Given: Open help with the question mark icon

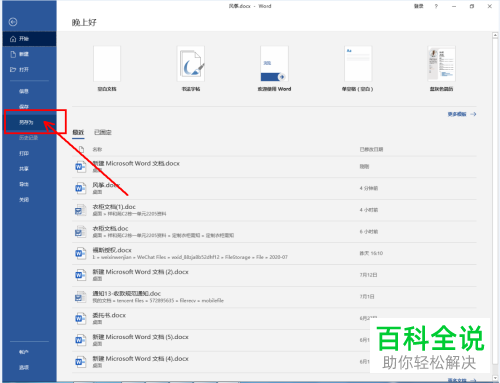Looking at the screenshot, I should [x=436, y=6].
